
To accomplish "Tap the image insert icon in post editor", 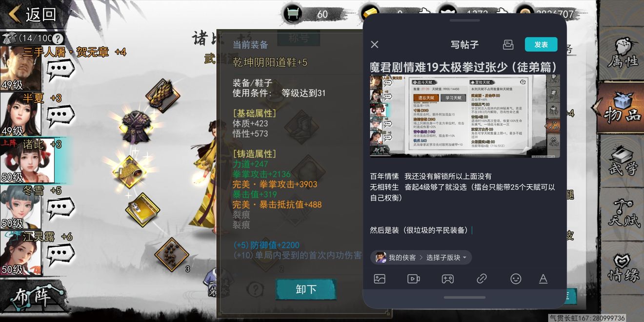I will [x=380, y=279].
